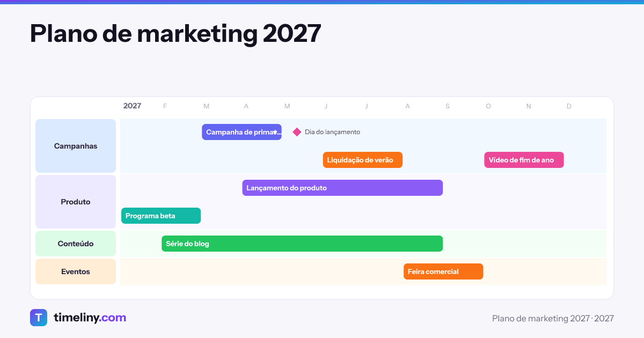
Task: Select the Liquidação de verão bar
Action: click(x=363, y=160)
